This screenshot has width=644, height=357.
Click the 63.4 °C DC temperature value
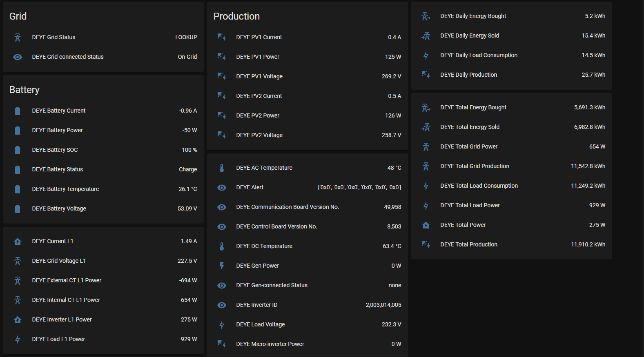pos(392,246)
